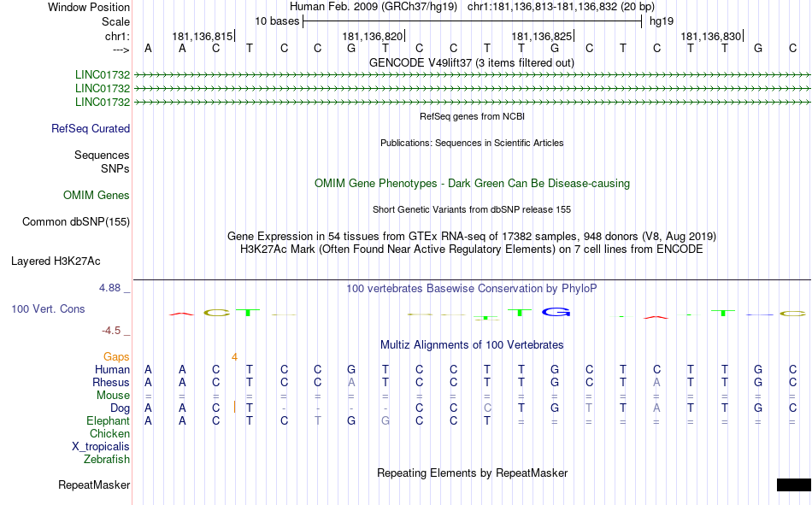Select the X_tropicalis alignment row label
The width and height of the screenshot is (812, 505).
coord(101,447)
